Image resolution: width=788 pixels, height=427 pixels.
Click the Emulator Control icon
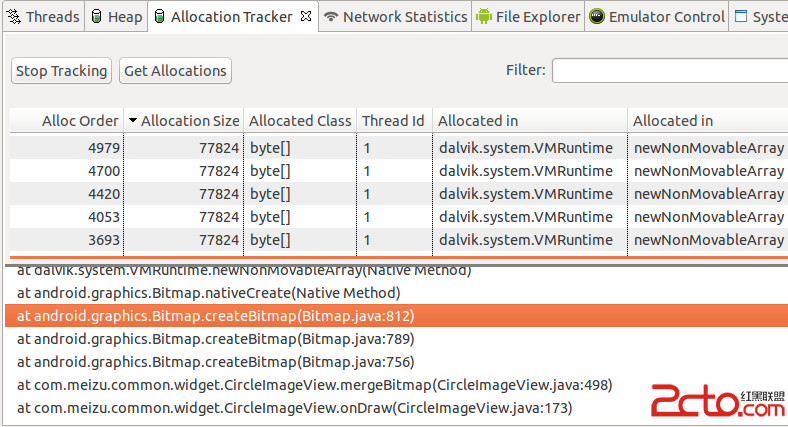tap(597, 17)
